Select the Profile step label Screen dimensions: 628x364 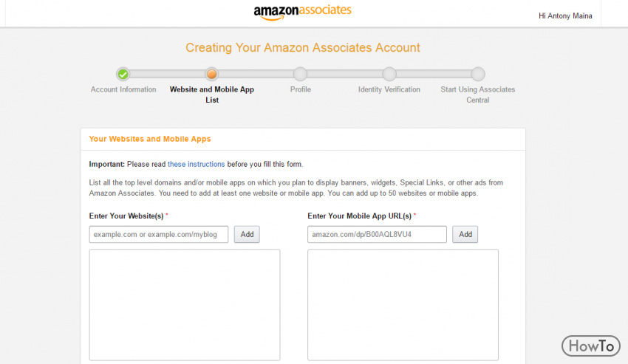coord(301,89)
